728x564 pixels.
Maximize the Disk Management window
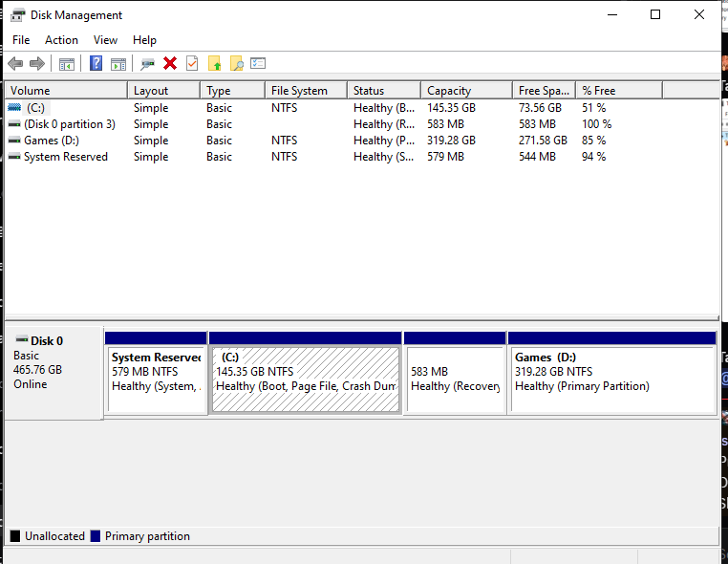[655, 14]
